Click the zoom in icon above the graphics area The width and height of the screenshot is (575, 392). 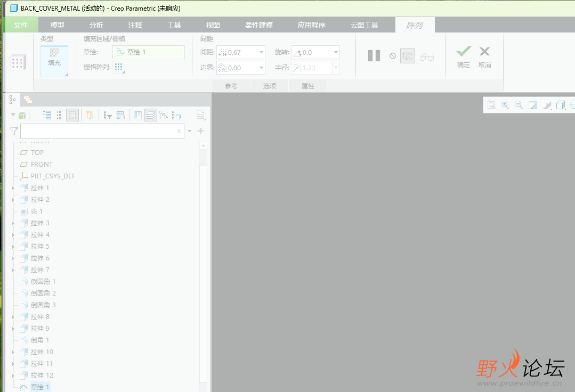pyautogui.click(x=505, y=105)
